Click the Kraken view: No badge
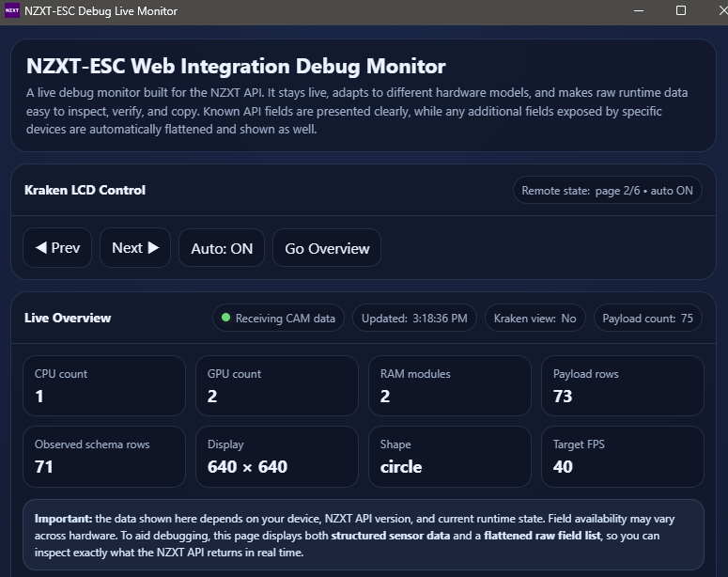 (534, 319)
